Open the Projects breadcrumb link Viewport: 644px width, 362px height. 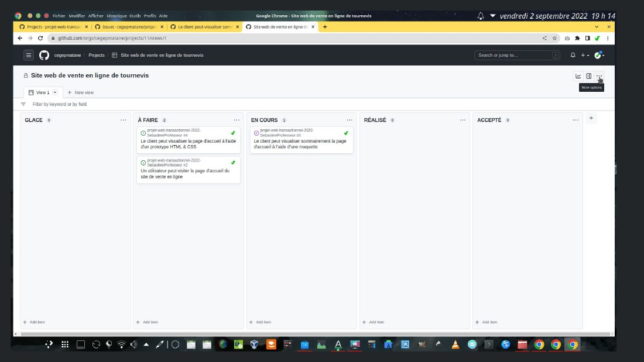coord(97,55)
